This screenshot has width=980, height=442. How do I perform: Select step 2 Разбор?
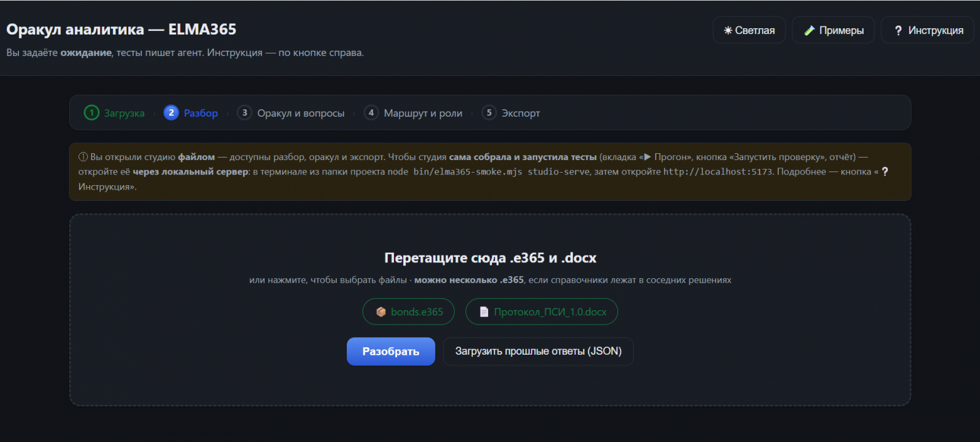[x=190, y=113]
